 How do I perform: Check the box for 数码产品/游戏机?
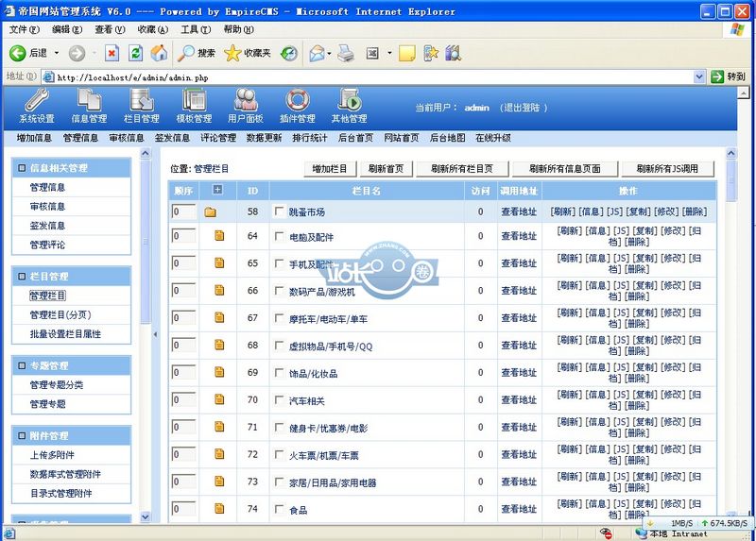tap(279, 291)
